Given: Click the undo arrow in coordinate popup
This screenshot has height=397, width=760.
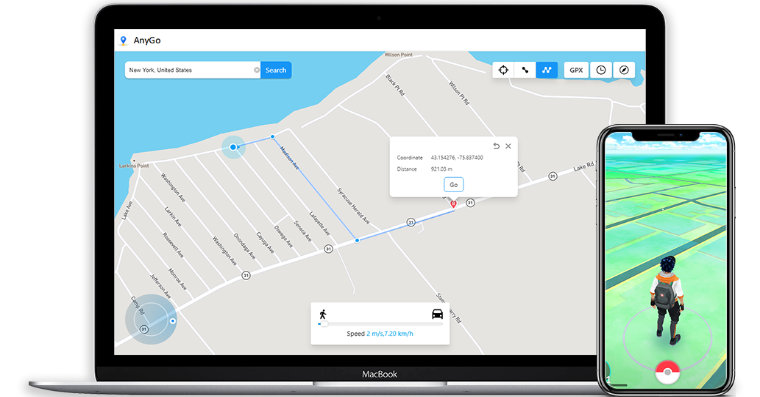Looking at the screenshot, I should coord(496,146).
